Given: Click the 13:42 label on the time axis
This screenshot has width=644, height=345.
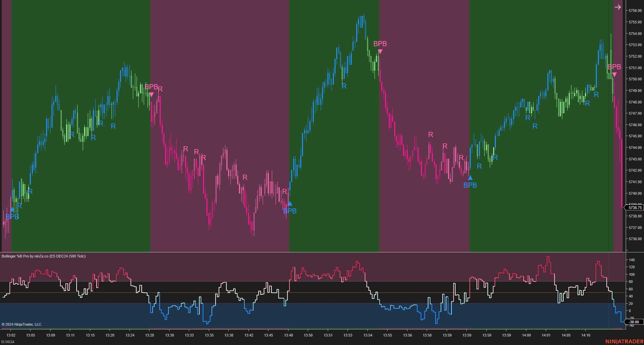Looking at the screenshot, I should pos(249,335).
